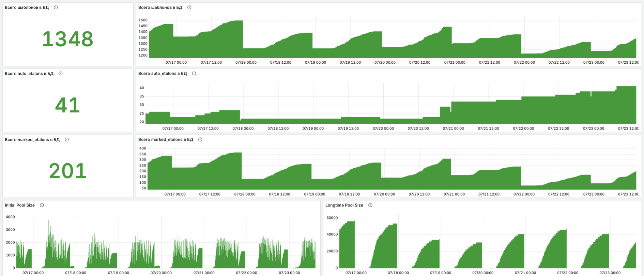Click info icon on 'Всего auto_etalons в БД' graph panel
The width and height of the screenshot is (644, 276).
(x=194, y=74)
